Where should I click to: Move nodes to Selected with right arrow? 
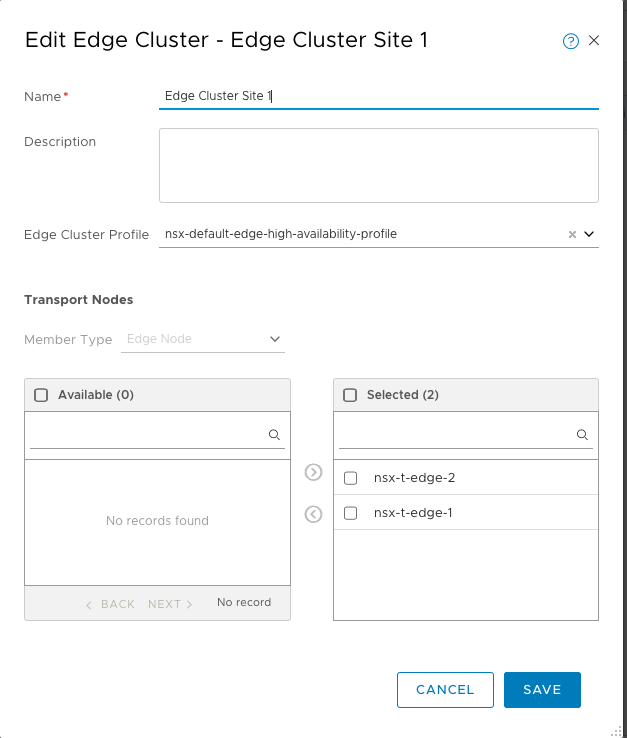313,472
